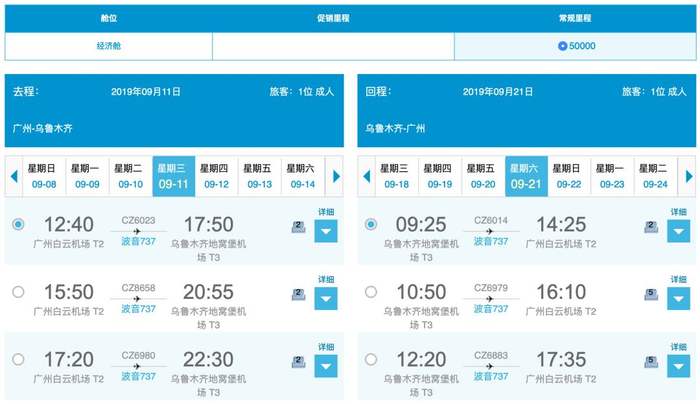Expand details for the 09:25 return flight

coord(679,231)
